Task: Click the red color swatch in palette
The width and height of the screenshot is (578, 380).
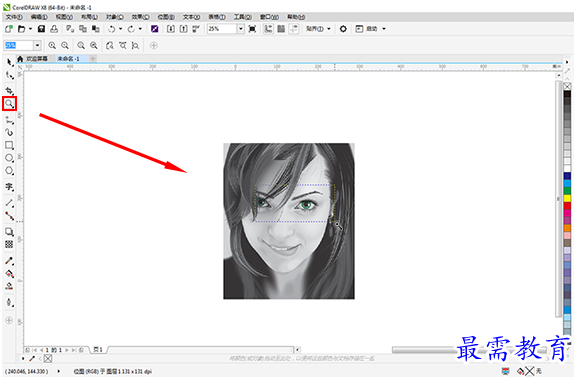Action: [567, 206]
